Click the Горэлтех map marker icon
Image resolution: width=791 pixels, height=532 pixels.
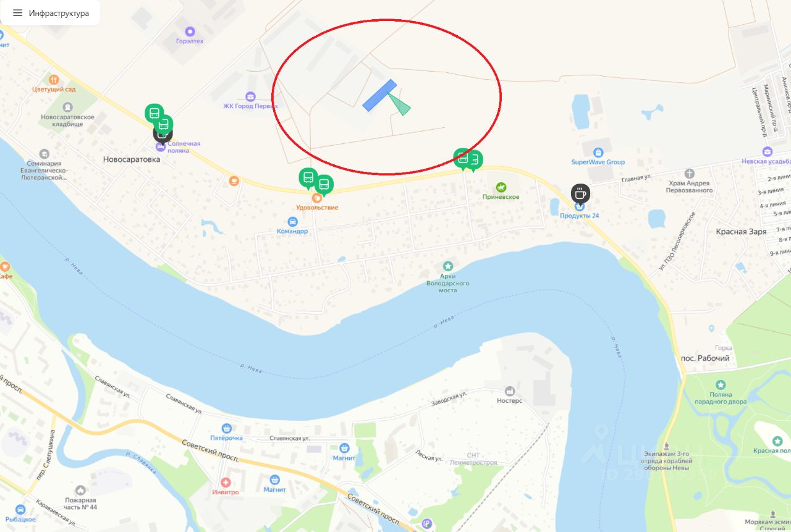[x=190, y=31]
